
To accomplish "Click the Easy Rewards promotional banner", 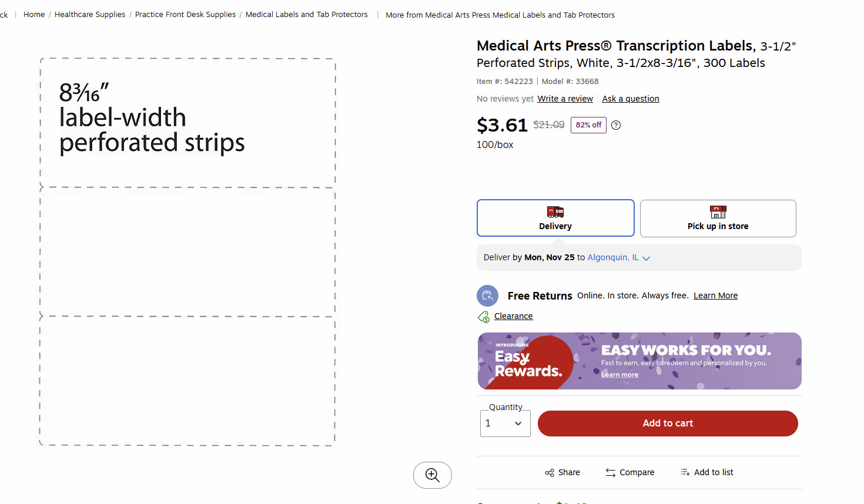I will pyautogui.click(x=639, y=361).
